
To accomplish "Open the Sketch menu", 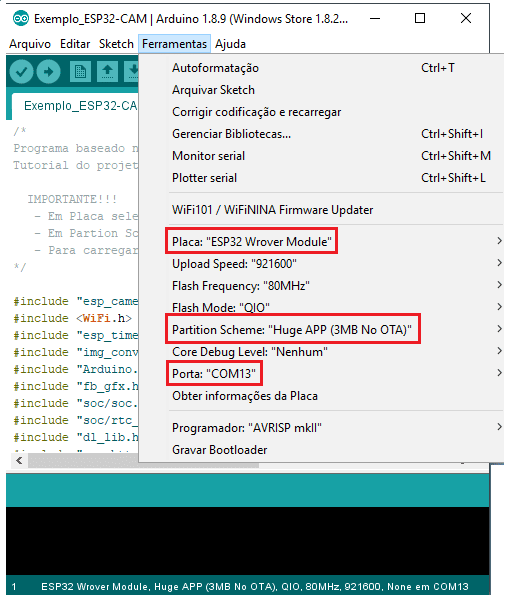I will coord(116,44).
